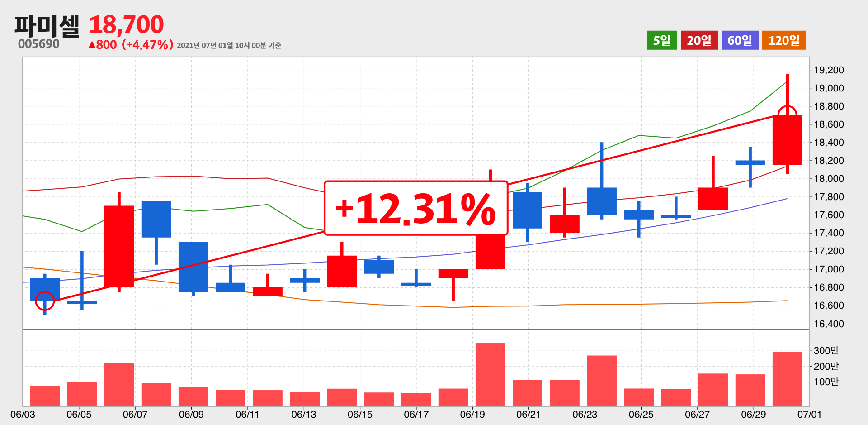Click the y-axis label 19,000

tap(829, 88)
